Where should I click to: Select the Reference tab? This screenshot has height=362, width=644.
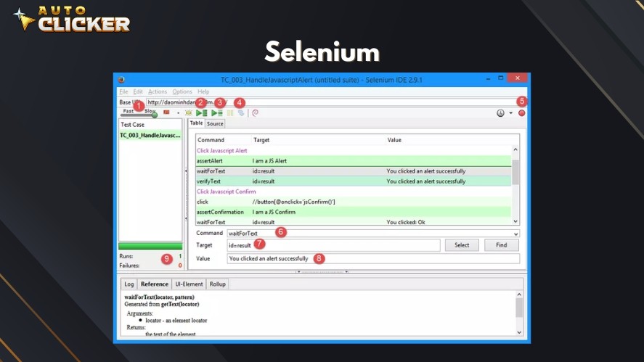pos(155,284)
